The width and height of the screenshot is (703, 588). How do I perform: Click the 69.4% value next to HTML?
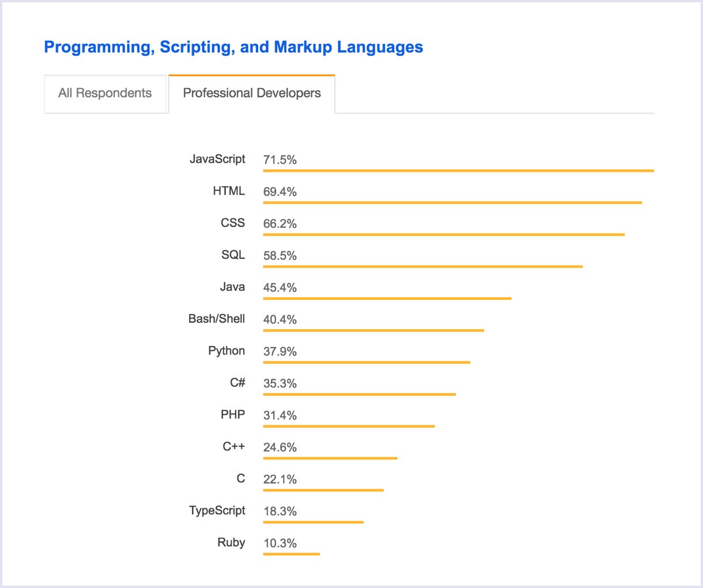point(279,191)
